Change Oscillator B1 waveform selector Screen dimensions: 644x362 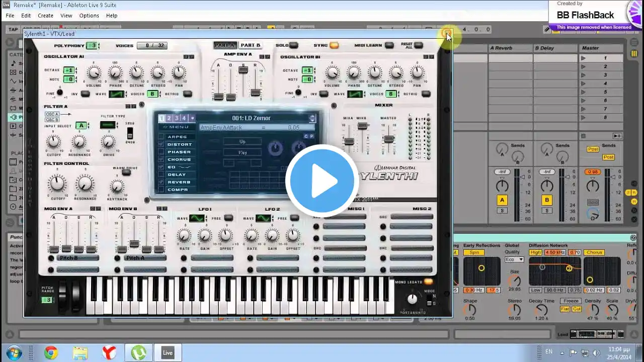355,94
